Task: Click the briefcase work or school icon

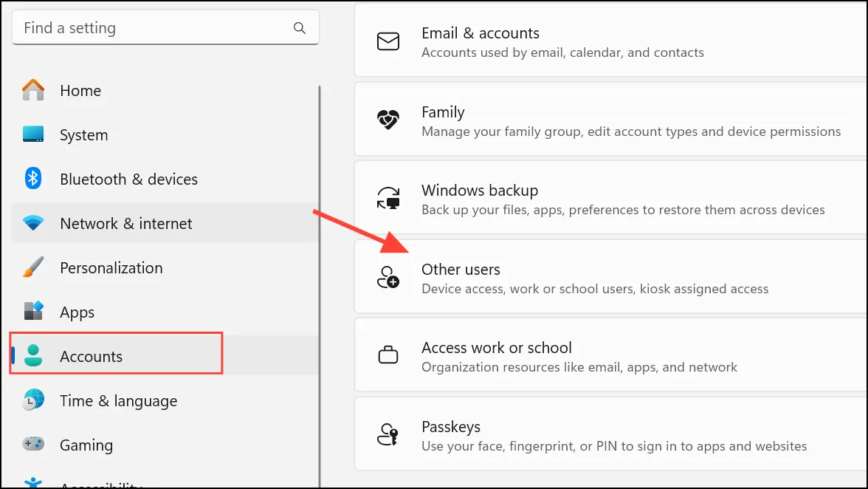Action: click(x=388, y=355)
